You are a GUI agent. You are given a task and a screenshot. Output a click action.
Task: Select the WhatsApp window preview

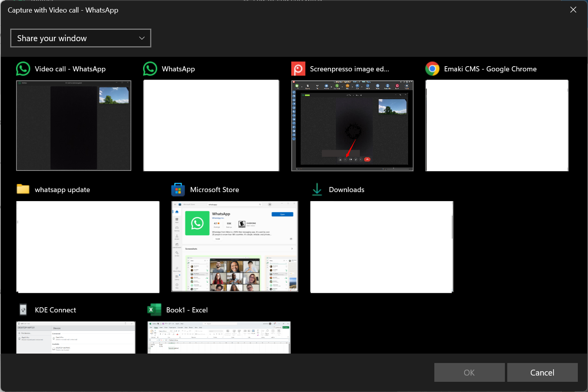click(x=211, y=125)
